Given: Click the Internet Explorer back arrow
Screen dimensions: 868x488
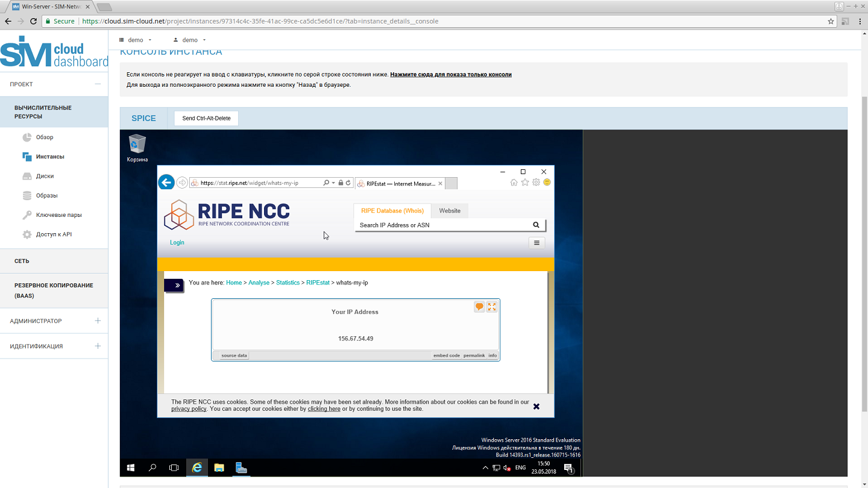Looking at the screenshot, I should tap(166, 183).
